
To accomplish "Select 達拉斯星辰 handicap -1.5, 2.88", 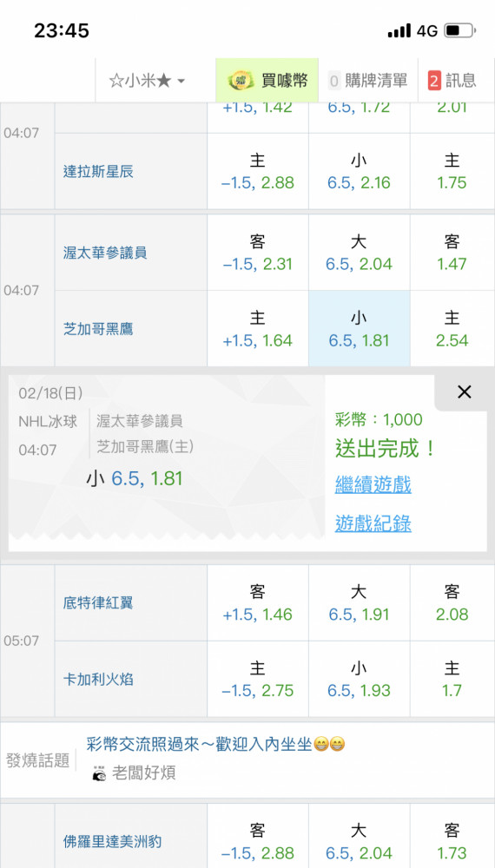I will click(x=257, y=172).
